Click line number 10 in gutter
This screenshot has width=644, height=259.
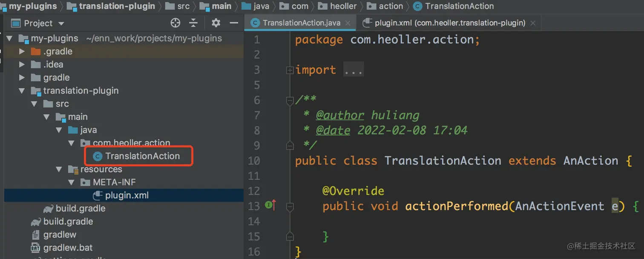(x=254, y=161)
